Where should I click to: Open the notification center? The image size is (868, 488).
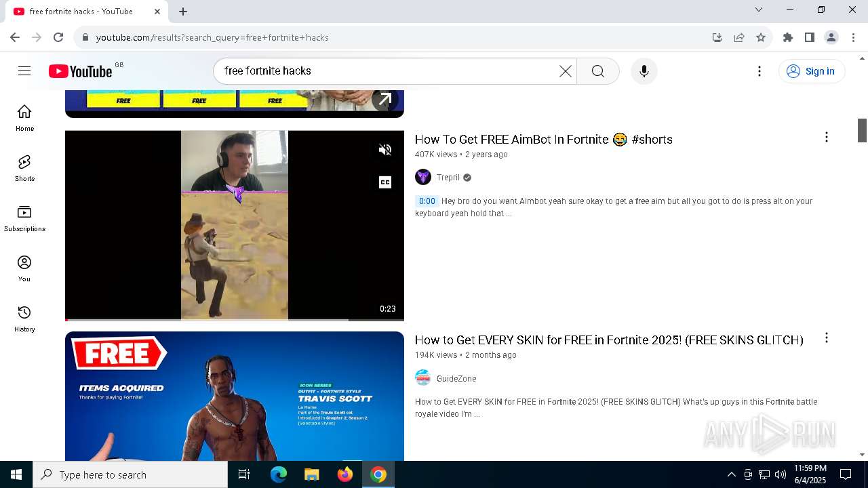pyautogui.click(x=846, y=474)
